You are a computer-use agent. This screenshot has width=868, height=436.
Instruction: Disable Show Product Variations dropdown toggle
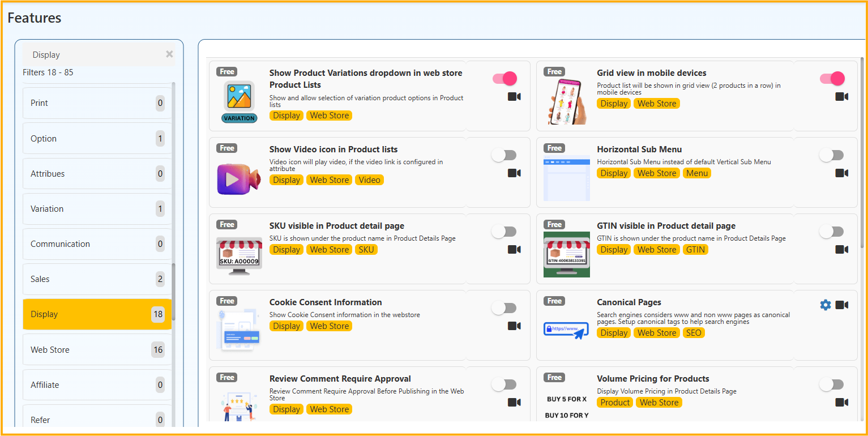pyautogui.click(x=504, y=79)
